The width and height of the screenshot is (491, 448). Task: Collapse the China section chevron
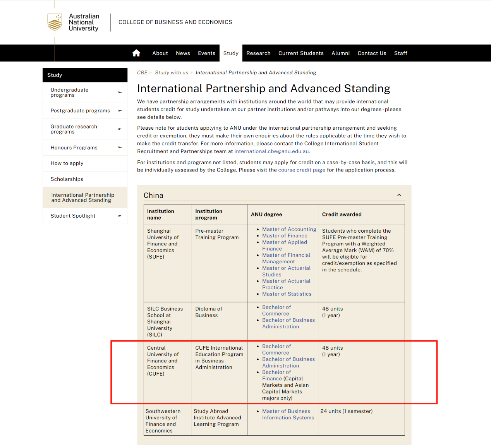point(399,195)
